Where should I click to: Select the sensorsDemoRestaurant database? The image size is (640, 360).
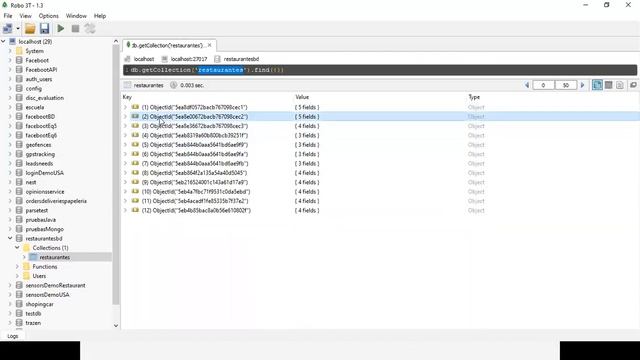55,285
